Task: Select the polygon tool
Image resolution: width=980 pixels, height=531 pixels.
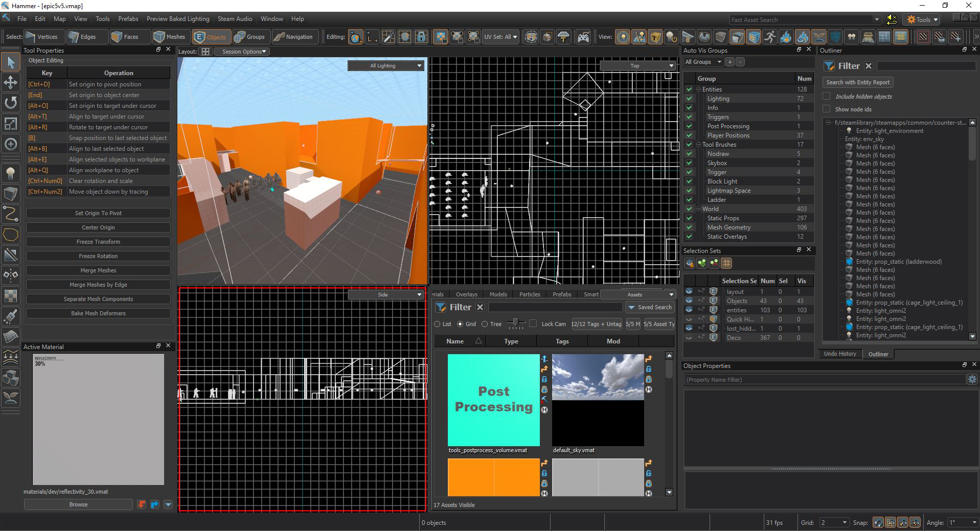Action: click(11, 235)
